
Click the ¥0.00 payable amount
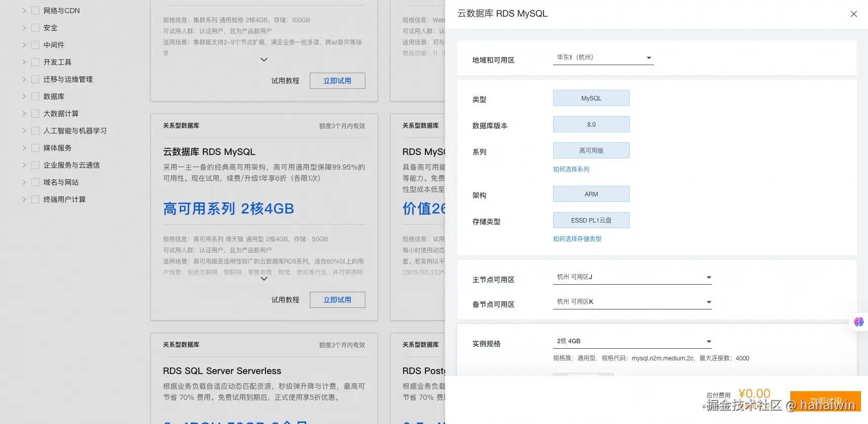754,394
